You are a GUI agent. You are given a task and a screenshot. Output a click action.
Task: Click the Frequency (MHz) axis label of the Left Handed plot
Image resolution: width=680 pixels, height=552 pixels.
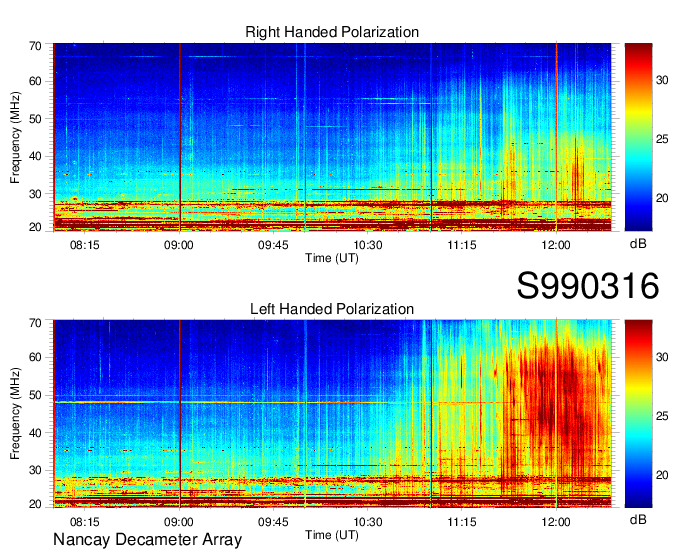pos(15,414)
